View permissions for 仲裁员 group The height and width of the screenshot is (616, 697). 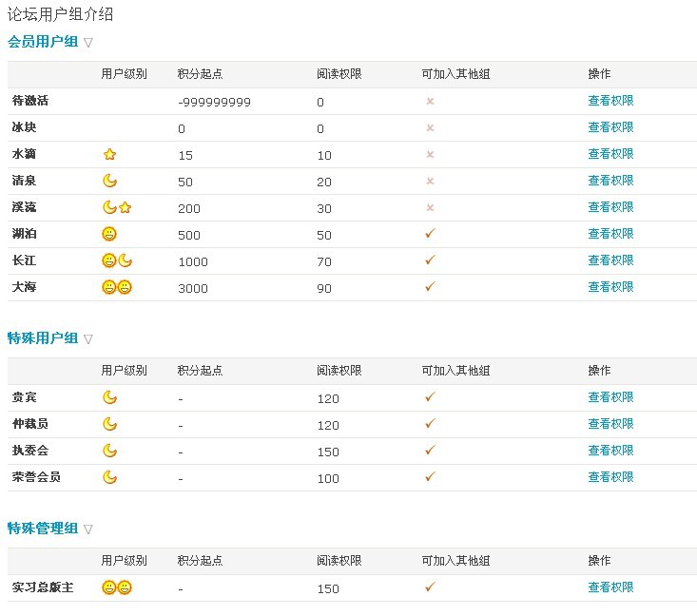point(610,424)
